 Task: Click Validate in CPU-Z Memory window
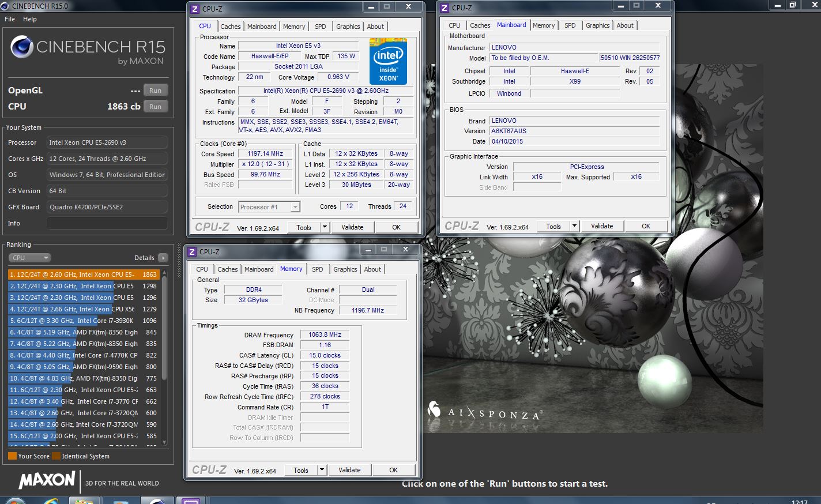pos(349,470)
